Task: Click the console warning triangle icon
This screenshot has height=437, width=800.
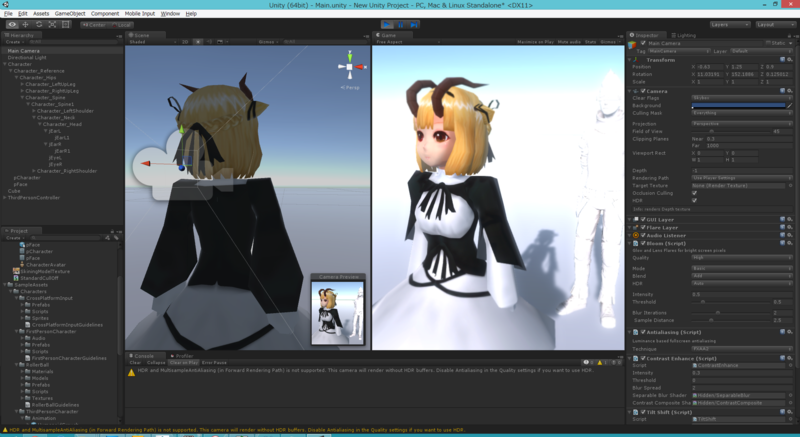Action: pyautogui.click(x=131, y=373)
